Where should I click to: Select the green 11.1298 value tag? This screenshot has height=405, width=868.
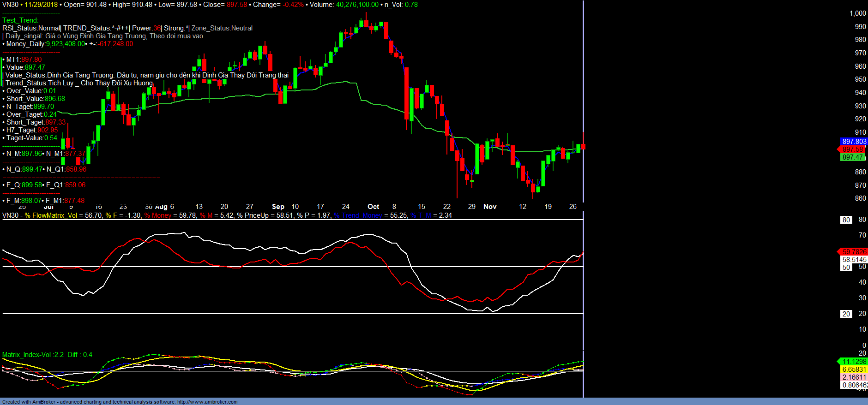tap(854, 362)
